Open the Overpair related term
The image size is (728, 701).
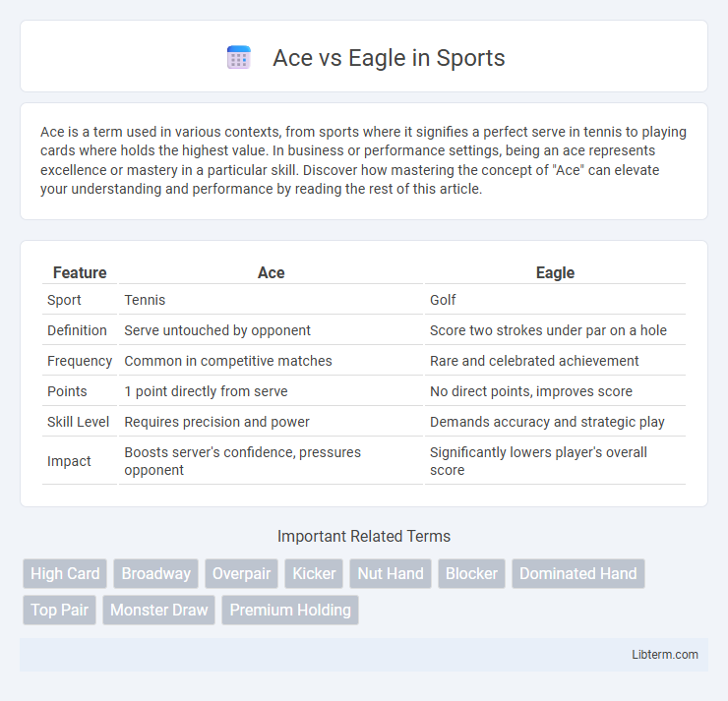241,573
